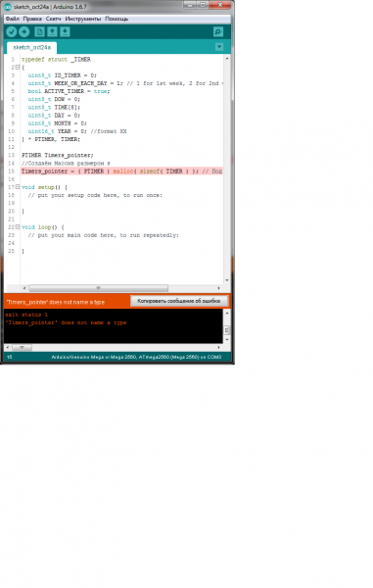The width and height of the screenshot is (373, 588).
Task: Click the Verify checkmark toolbar icon
Action: (12, 32)
